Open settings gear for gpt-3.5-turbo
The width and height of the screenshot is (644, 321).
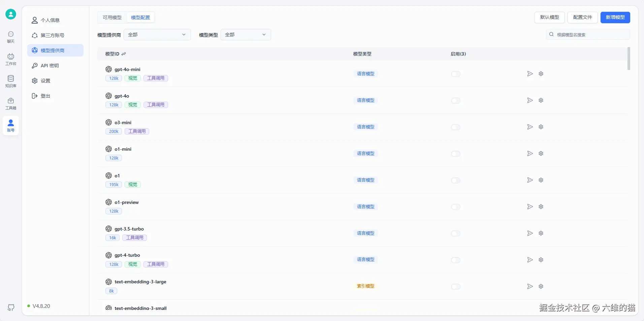point(541,233)
